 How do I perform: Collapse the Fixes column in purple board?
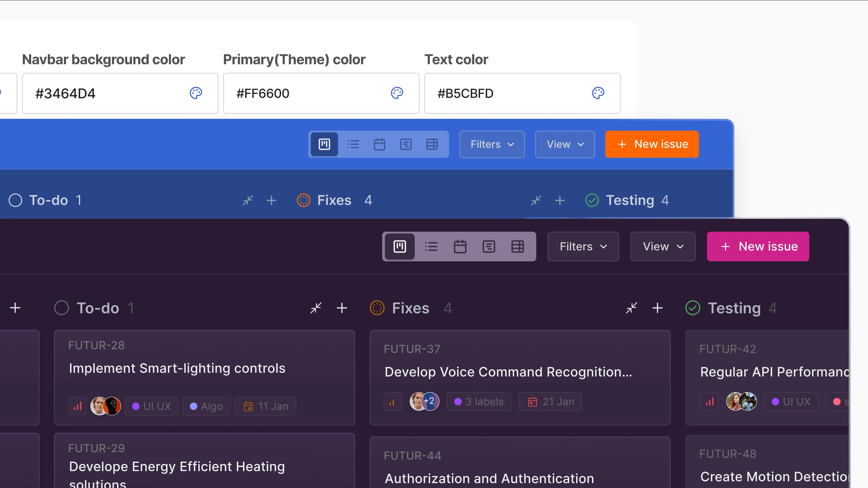632,308
